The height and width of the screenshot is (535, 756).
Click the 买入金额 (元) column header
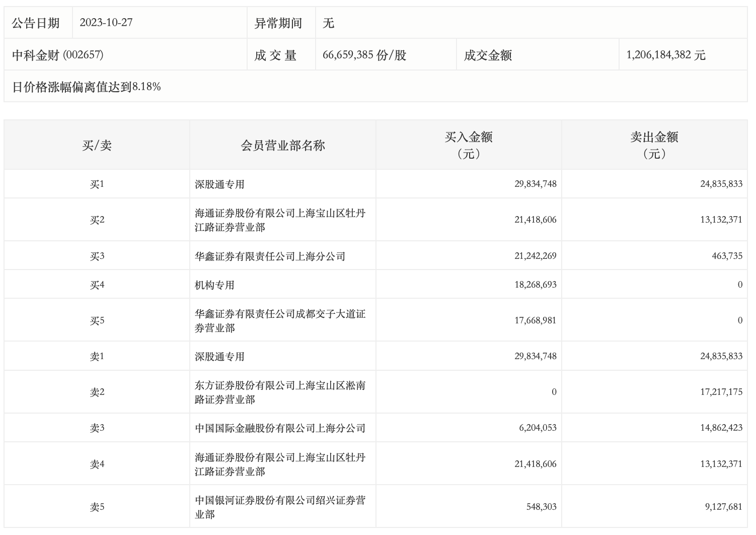pos(469,145)
